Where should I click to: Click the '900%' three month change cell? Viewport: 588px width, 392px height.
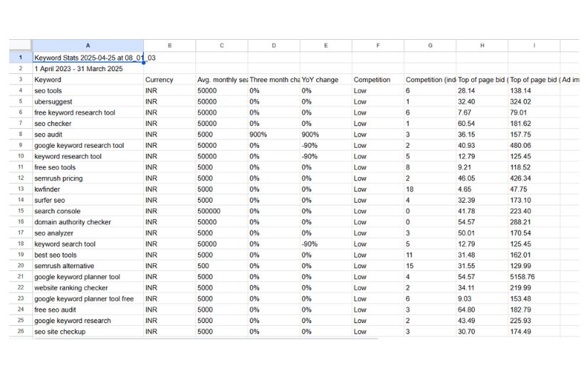[274, 134]
